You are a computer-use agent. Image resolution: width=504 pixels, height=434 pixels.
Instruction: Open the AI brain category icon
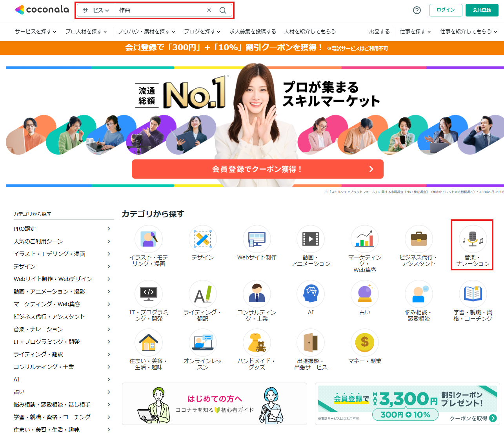(311, 294)
